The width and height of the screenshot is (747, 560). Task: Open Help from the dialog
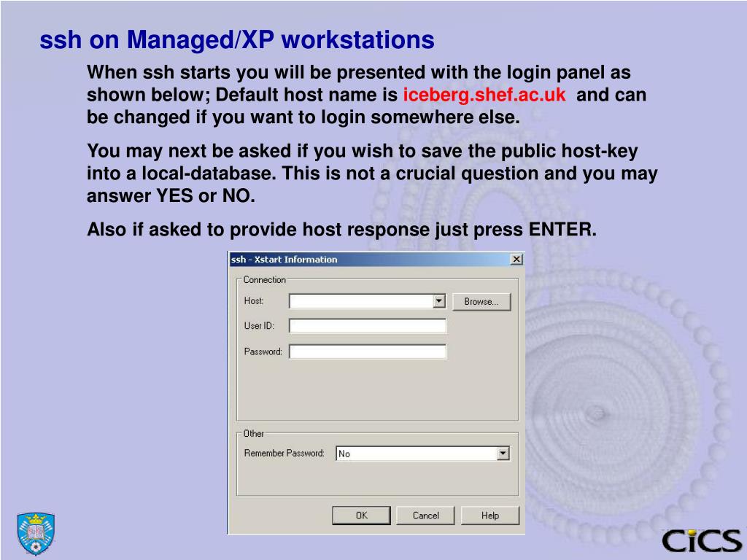pos(489,516)
